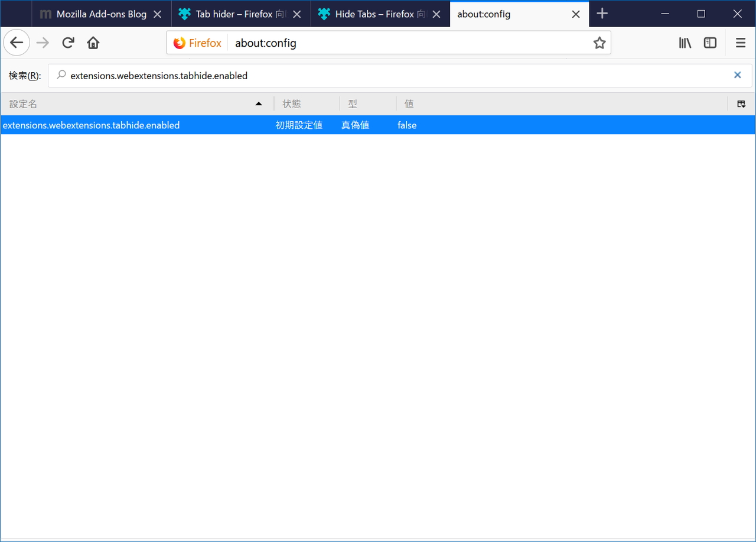The height and width of the screenshot is (542, 756).
Task: Open the hamburger menu icon
Action: 739,42
